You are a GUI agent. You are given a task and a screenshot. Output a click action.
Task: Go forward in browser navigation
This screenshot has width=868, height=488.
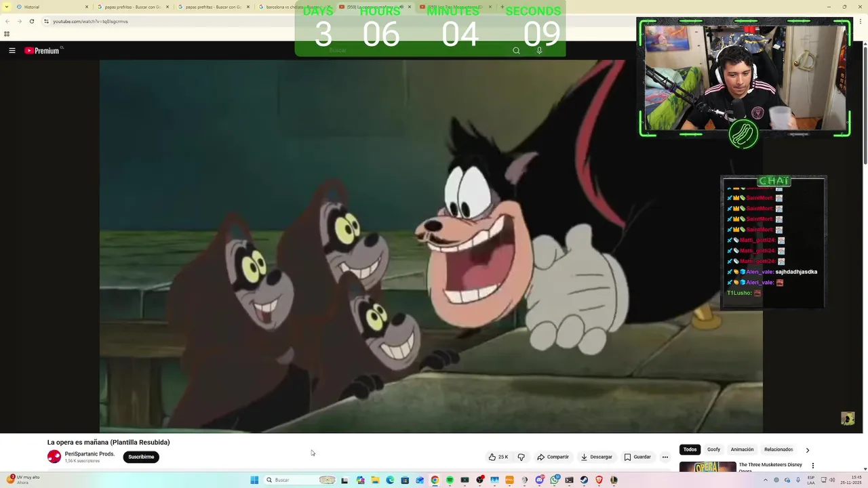point(20,21)
